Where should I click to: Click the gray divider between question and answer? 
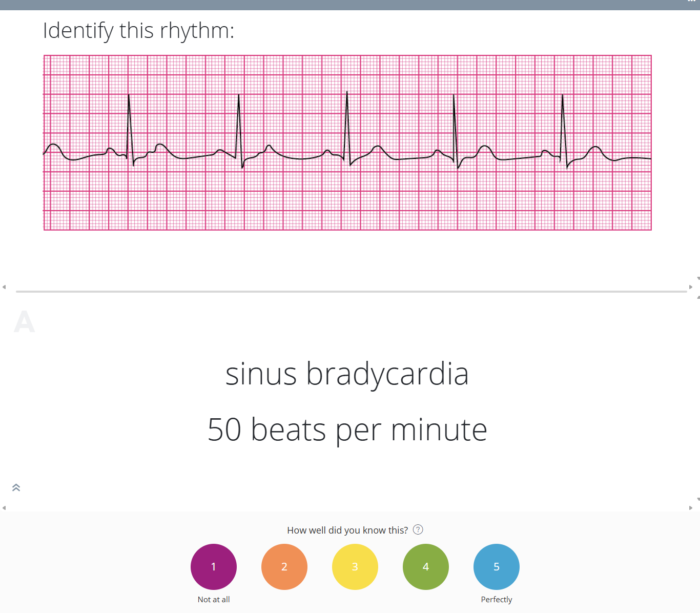[351, 292]
